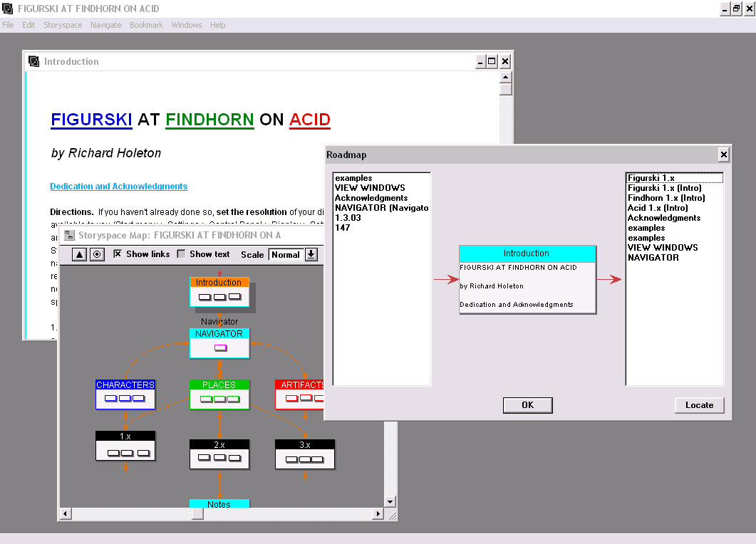Close the Introduction window
Screen dimensions: 756x544
[x=504, y=61]
